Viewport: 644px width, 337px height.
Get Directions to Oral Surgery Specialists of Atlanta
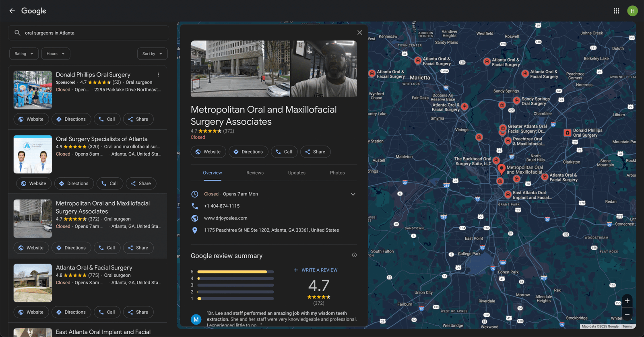[74, 183]
